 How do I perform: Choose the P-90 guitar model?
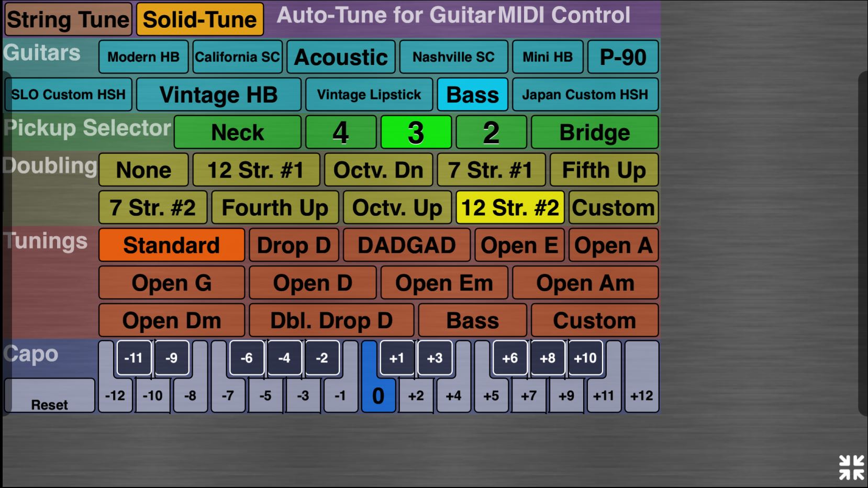[623, 57]
